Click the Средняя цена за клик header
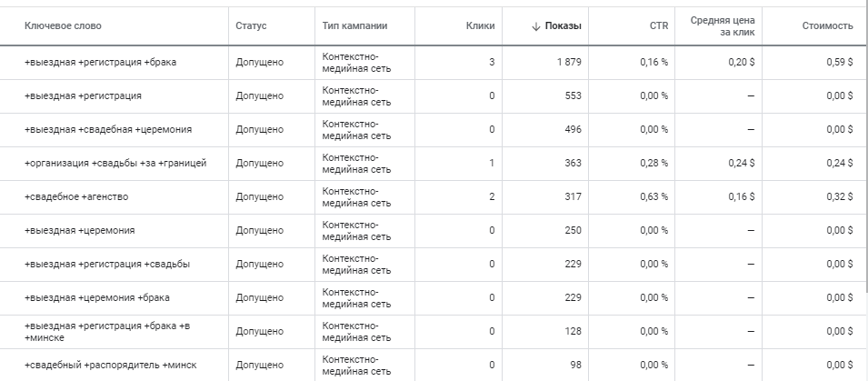868x381 pixels. click(723, 26)
